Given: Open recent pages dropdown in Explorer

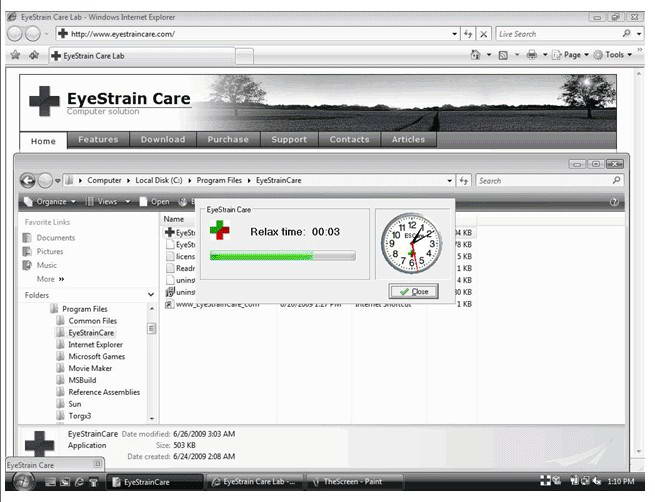Looking at the screenshot, I should coord(58,180).
